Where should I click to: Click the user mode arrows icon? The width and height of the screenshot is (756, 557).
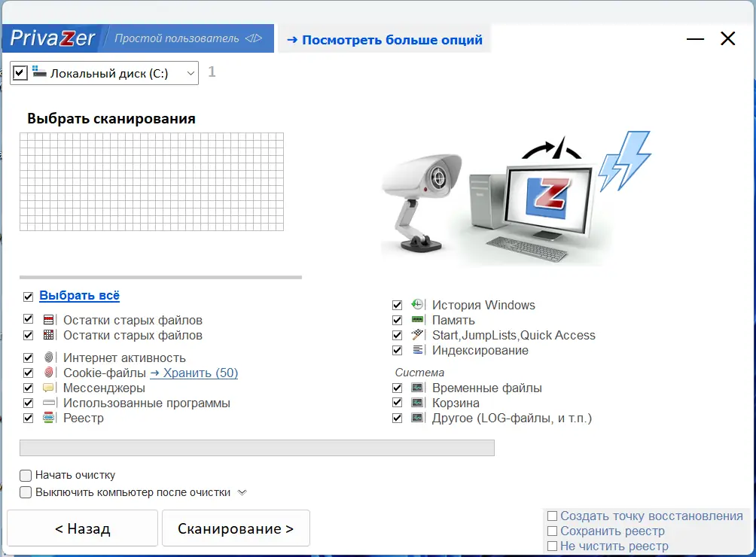coord(254,38)
